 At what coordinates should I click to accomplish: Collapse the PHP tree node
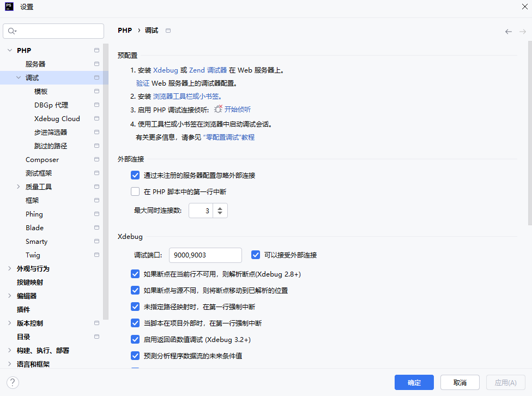pyautogui.click(x=10, y=50)
